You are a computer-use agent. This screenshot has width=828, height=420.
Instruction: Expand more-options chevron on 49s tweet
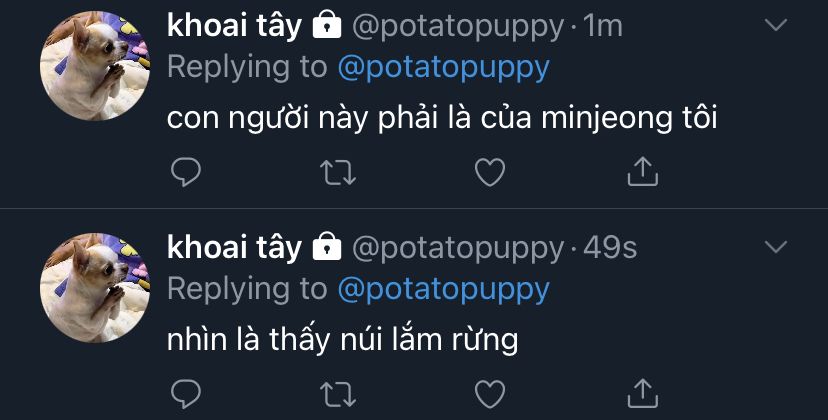pos(776,246)
